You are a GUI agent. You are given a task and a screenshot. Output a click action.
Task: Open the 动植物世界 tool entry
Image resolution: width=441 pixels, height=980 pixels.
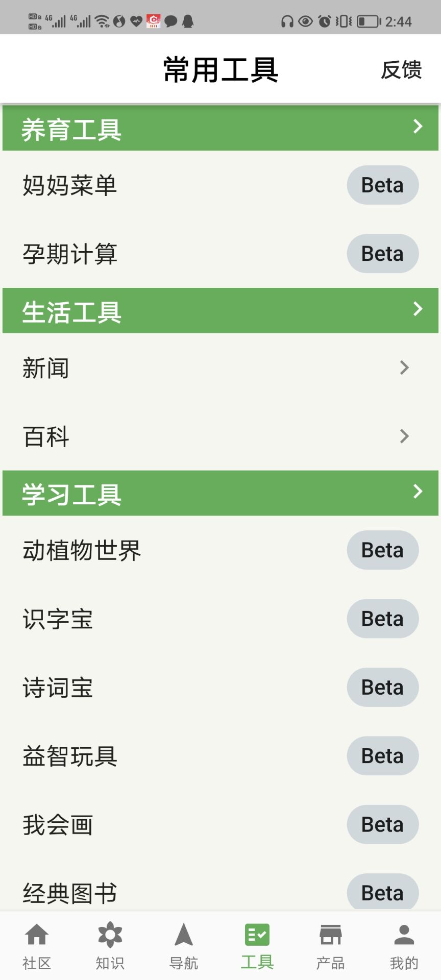(82, 550)
